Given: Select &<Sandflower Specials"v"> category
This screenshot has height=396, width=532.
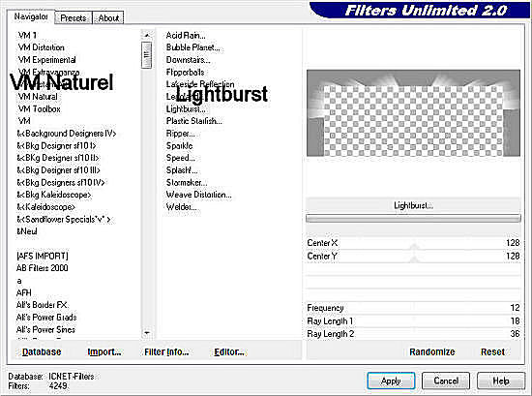Looking at the screenshot, I should (x=64, y=220).
